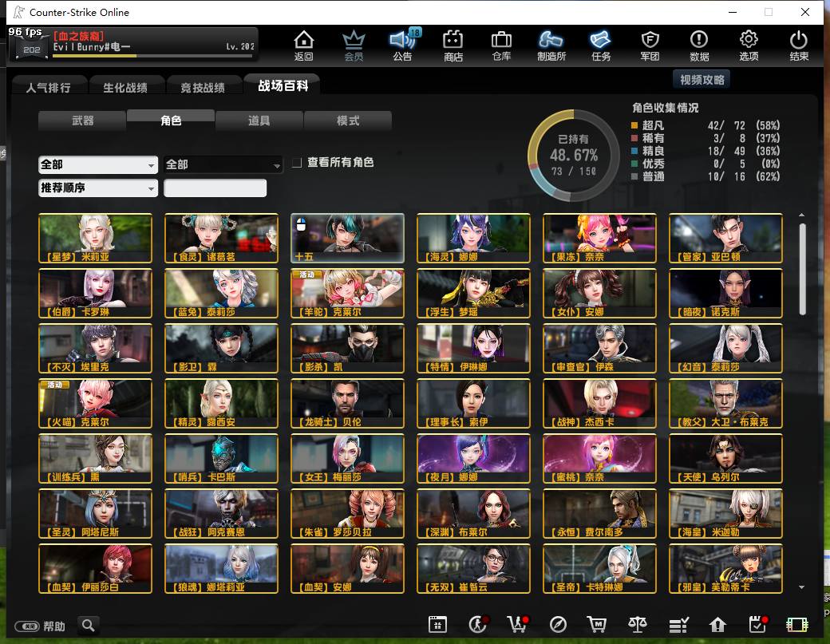Click the balance scale icon in bottom bar
Screen dimensions: 830x644
click(x=638, y=625)
